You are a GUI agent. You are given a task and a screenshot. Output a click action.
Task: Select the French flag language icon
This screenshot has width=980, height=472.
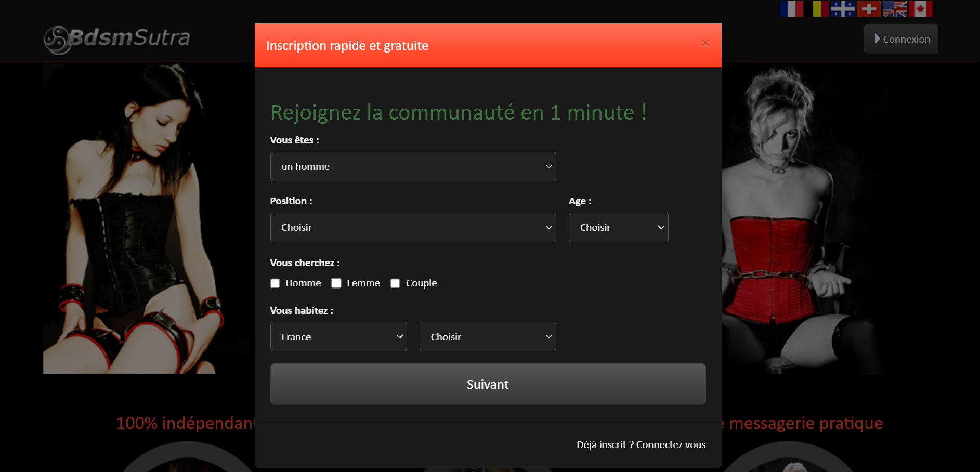tap(791, 8)
